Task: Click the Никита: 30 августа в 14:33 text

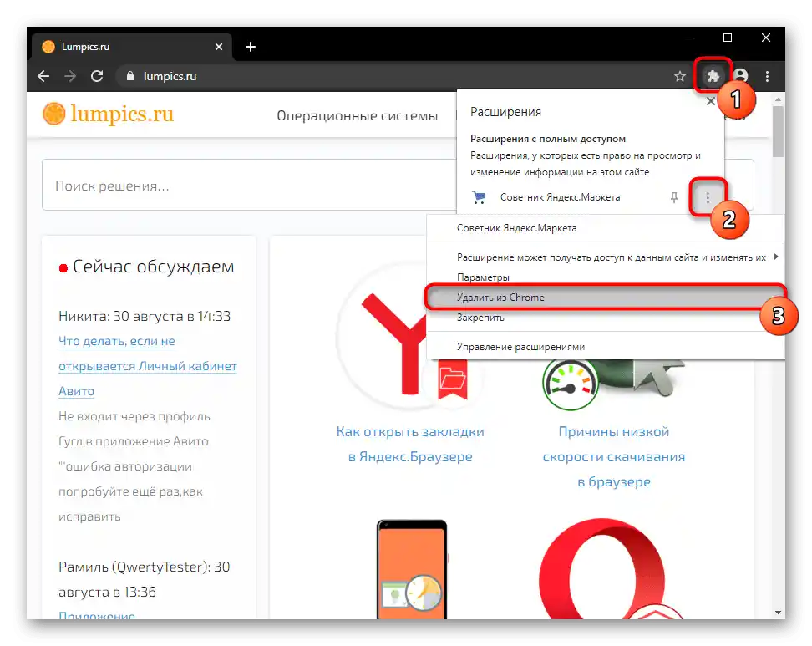Action: [x=145, y=316]
